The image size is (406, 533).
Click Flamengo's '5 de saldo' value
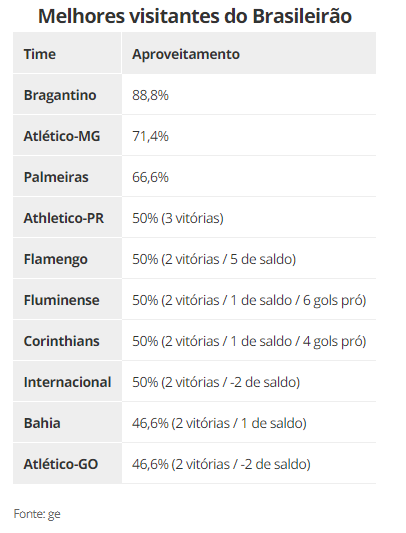click(x=261, y=259)
